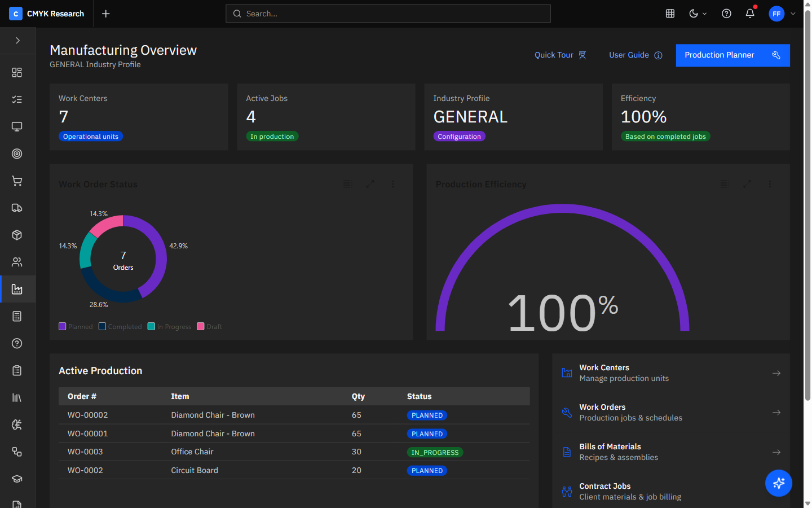Toggle the Completed legend item

click(120, 327)
